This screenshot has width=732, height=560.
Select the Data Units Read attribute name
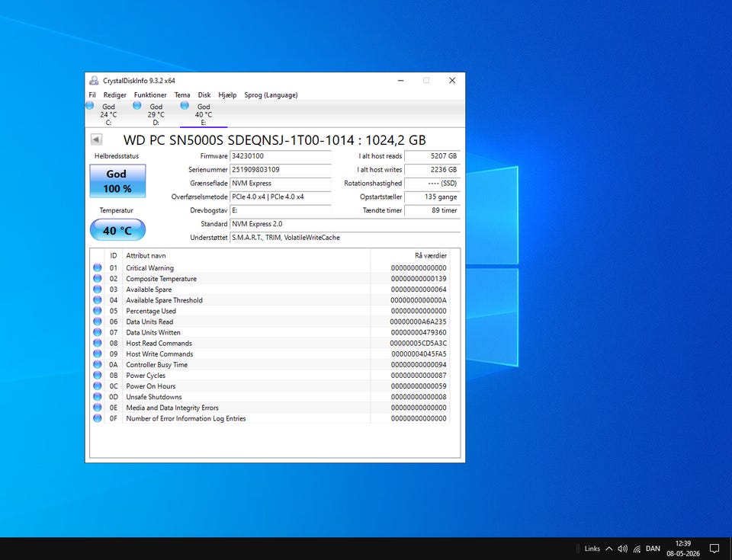pyautogui.click(x=149, y=322)
